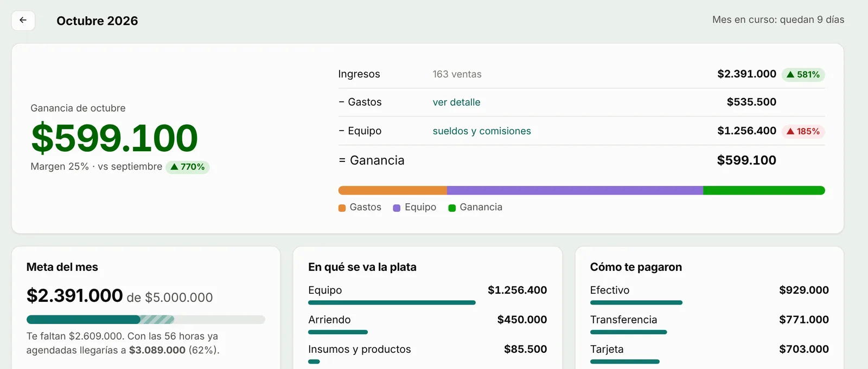The height and width of the screenshot is (369, 868).
Task: Click the Transferencia label
Action: (623, 320)
